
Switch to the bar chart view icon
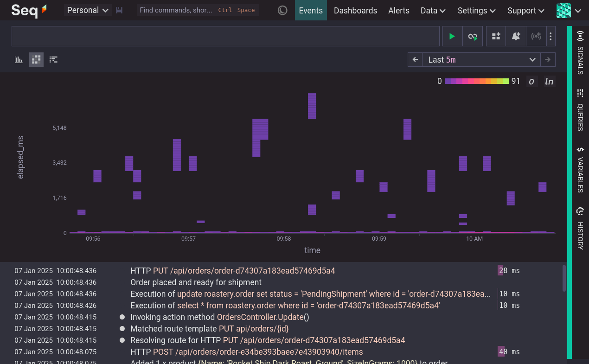pyautogui.click(x=19, y=59)
